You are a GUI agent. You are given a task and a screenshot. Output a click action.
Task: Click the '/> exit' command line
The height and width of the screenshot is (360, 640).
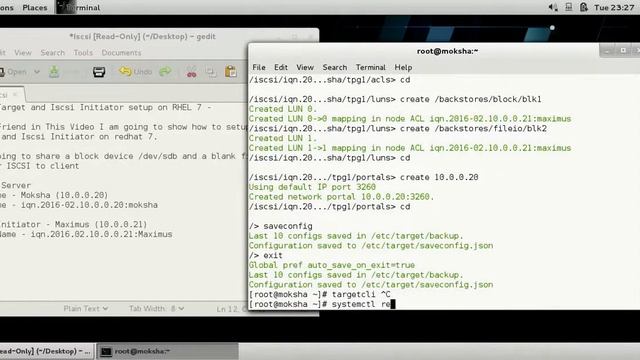tap(266, 256)
